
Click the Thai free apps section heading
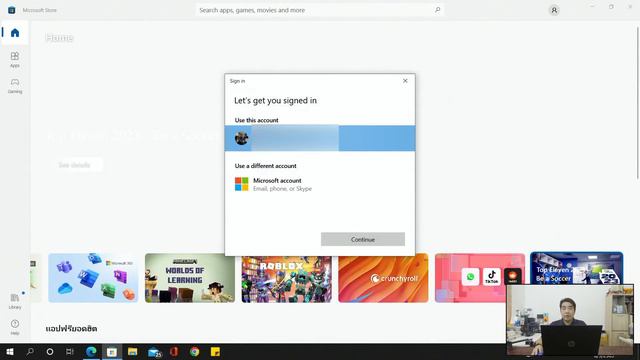tap(71, 329)
